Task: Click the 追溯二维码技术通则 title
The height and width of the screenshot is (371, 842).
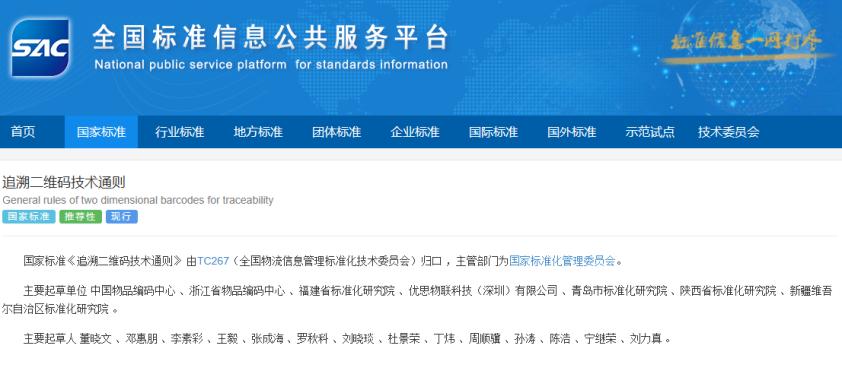Action: 64,182
